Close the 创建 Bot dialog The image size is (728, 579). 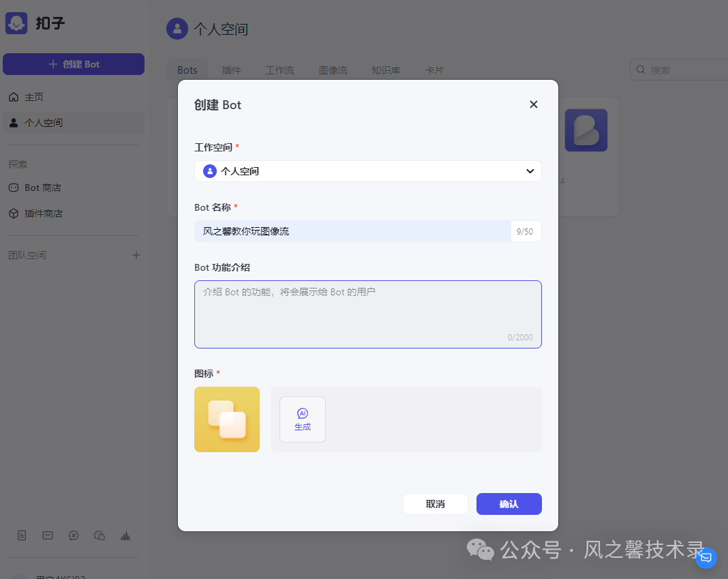click(534, 104)
